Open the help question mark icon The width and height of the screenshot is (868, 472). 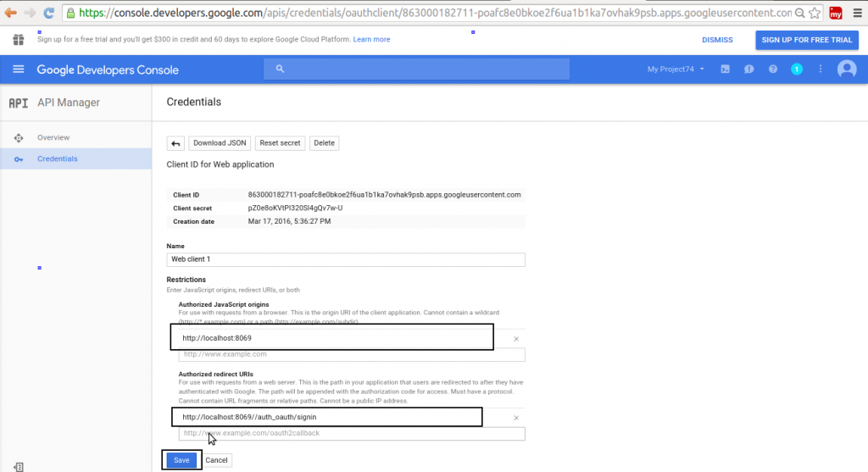(772, 69)
